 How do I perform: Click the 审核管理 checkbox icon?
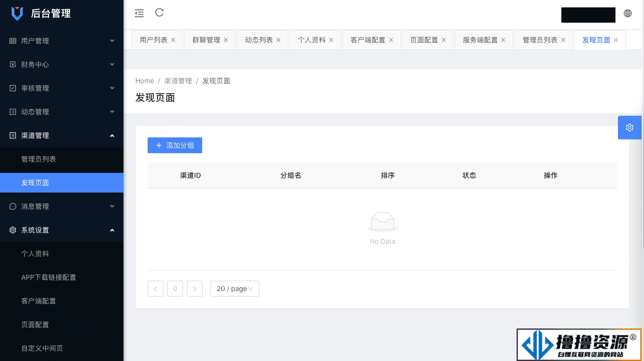[x=13, y=88]
